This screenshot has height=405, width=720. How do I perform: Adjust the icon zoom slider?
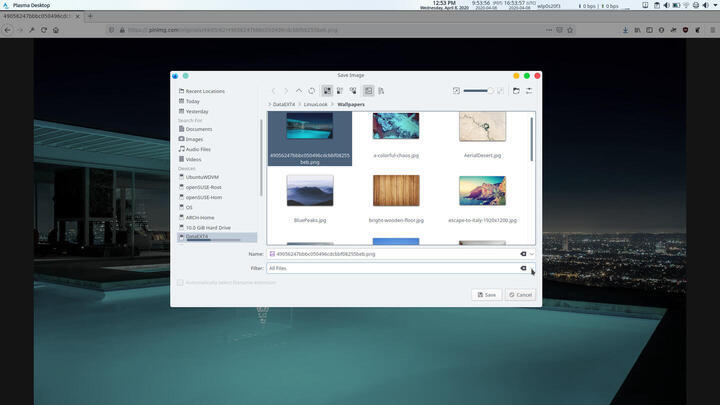coord(478,91)
